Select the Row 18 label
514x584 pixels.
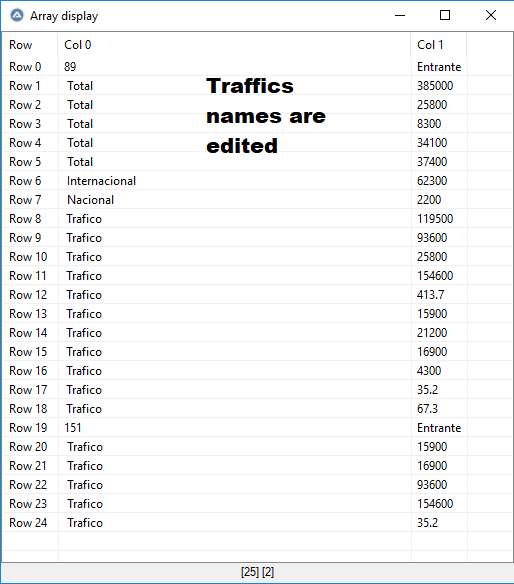click(x=28, y=409)
